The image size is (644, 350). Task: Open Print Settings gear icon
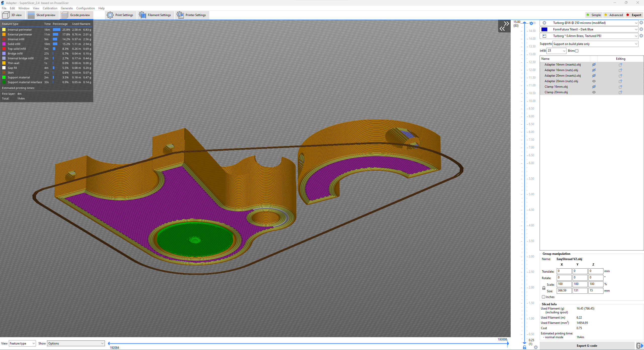tap(110, 15)
